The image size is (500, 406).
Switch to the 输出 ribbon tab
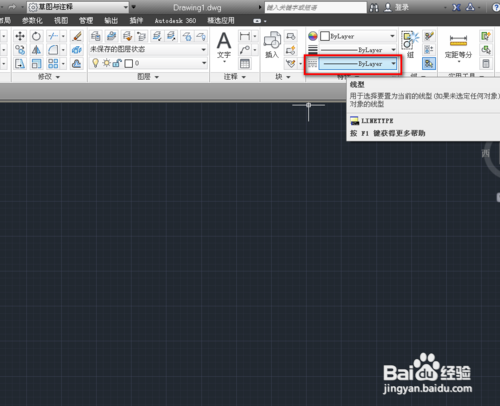pos(111,21)
